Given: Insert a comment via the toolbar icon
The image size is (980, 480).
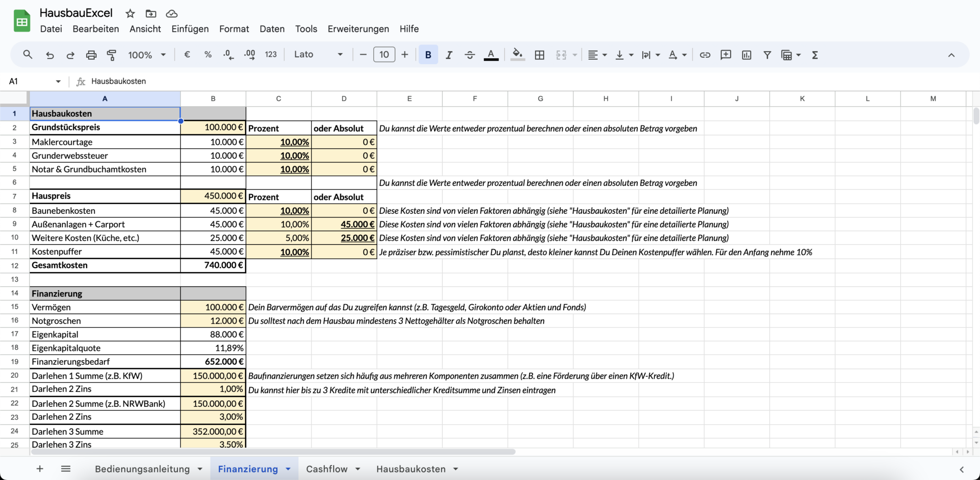Looking at the screenshot, I should pos(725,55).
